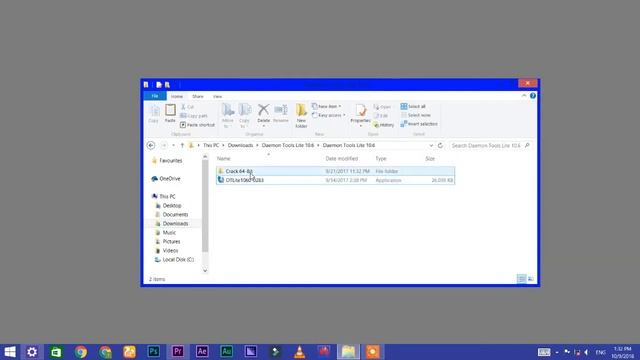Click Copy path in the ribbon

click(x=194, y=116)
